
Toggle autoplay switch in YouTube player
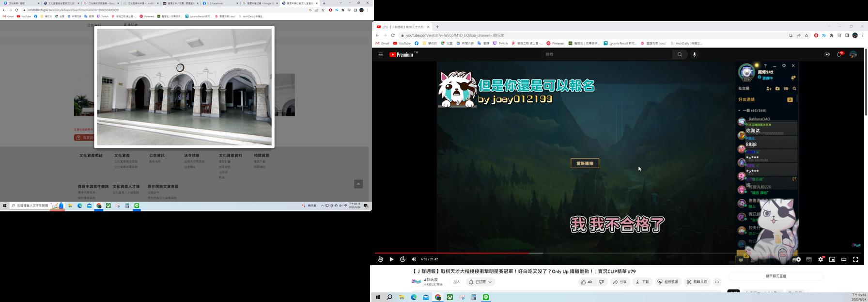point(797,259)
